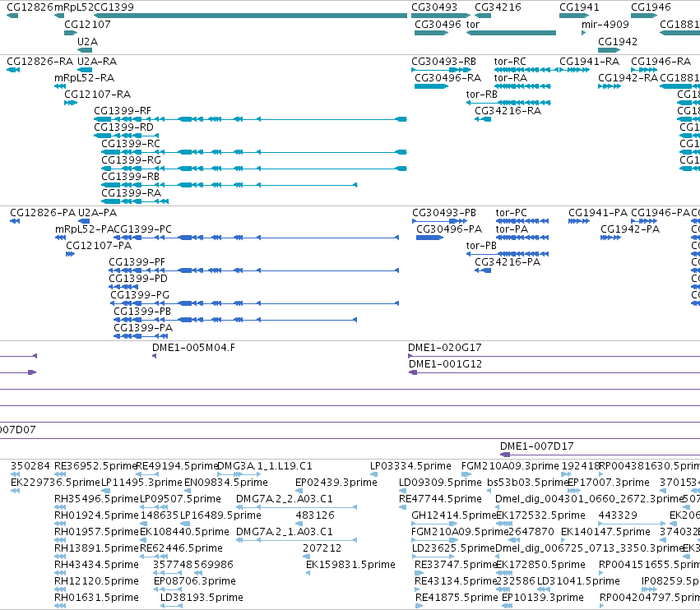Select EST DMG3A.1_1.L19.C1
Viewport: 700px width, 610px height.
pyautogui.click(x=239, y=474)
